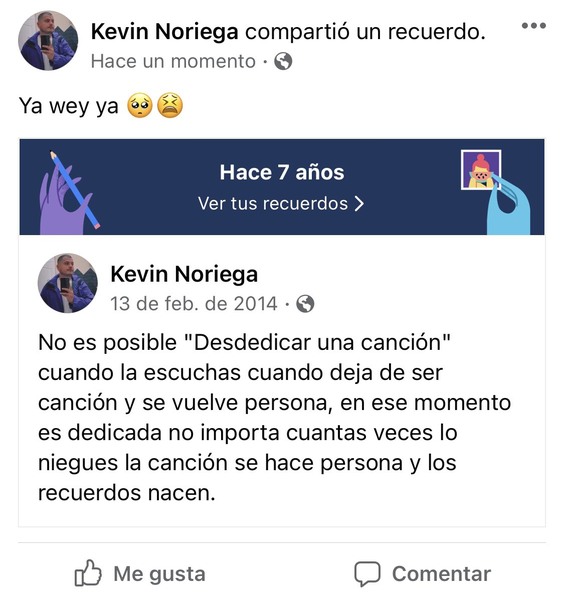Click the globe icon next to the 2014 date
This screenshot has height=600, width=564.
click(x=305, y=304)
